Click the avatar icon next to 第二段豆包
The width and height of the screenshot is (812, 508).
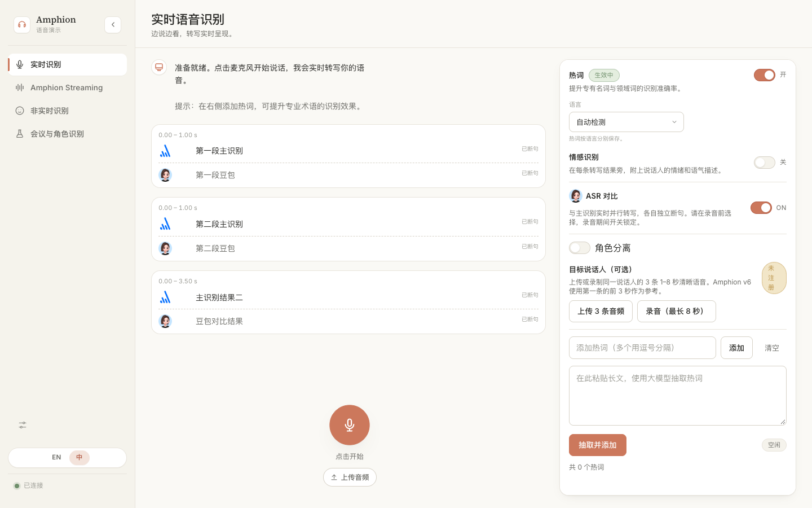[165, 248]
